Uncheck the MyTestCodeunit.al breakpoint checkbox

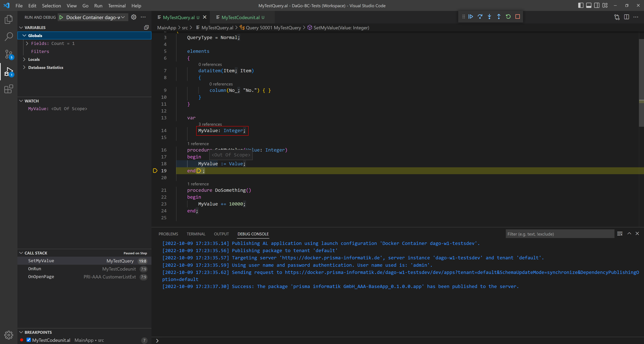pos(29,340)
